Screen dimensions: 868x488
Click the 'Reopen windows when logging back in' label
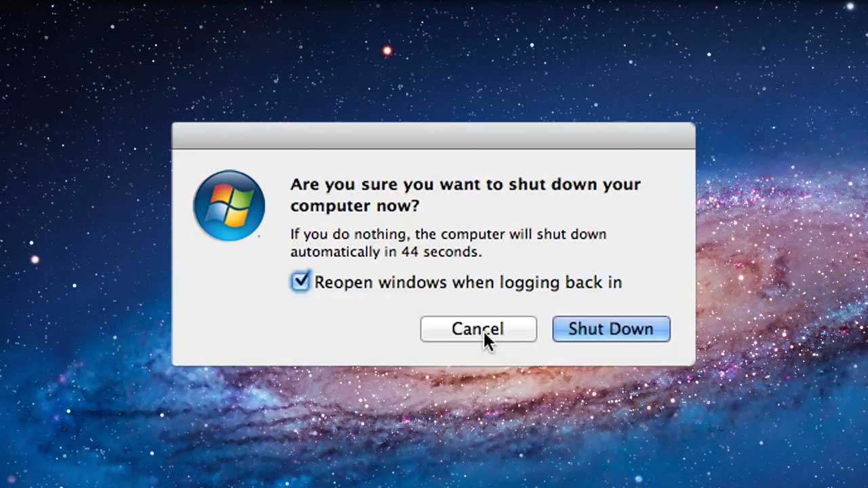468,282
